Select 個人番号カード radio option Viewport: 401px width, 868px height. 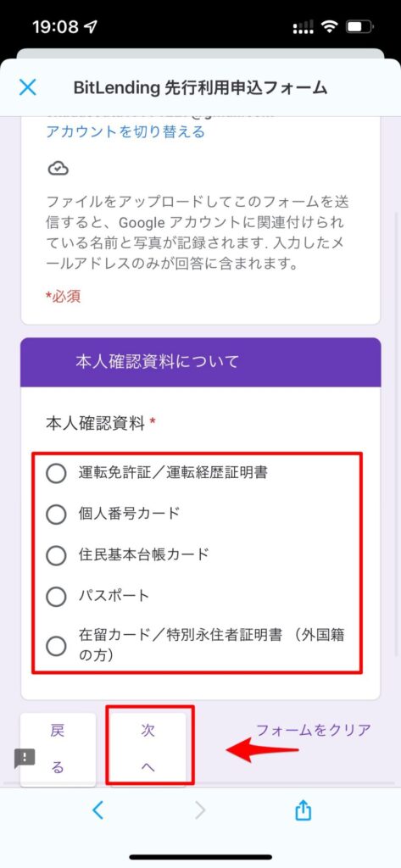(56, 515)
